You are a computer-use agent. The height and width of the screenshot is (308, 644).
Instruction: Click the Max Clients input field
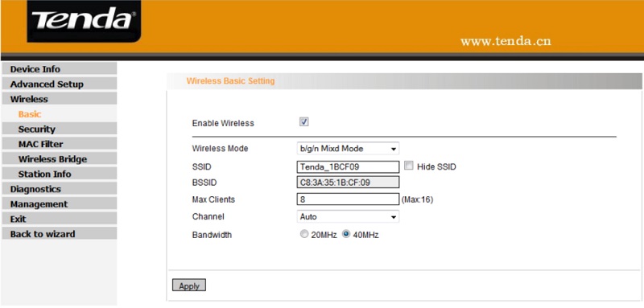(348, 199)
